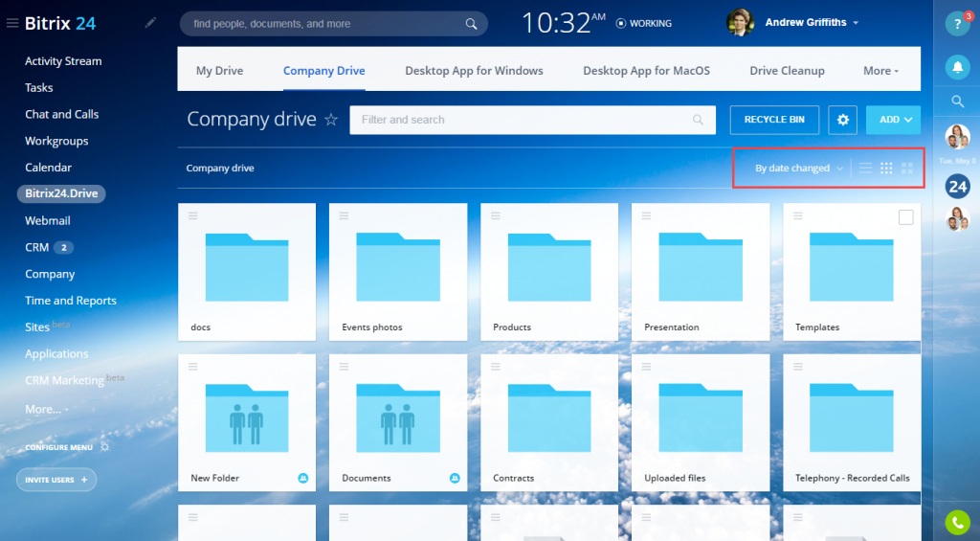Viewport: 980px width, 541px height.
Task: Click in the Filter and search field
Action: (x=532, y=120)
